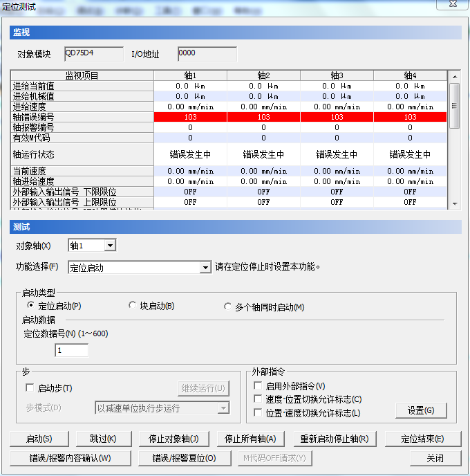This screenshot has width=470, height=476.
Task: Select the 定位启动(P) radio option
Action: coord(30,306)
